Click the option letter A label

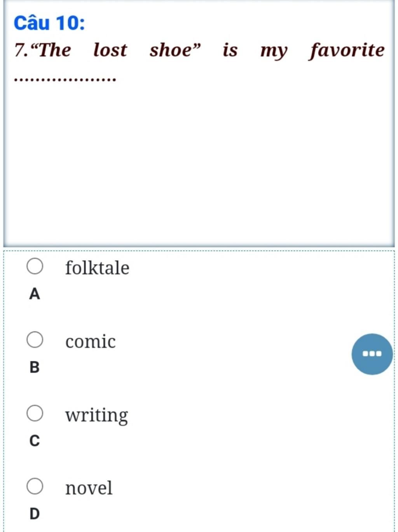tap(35, 294)
